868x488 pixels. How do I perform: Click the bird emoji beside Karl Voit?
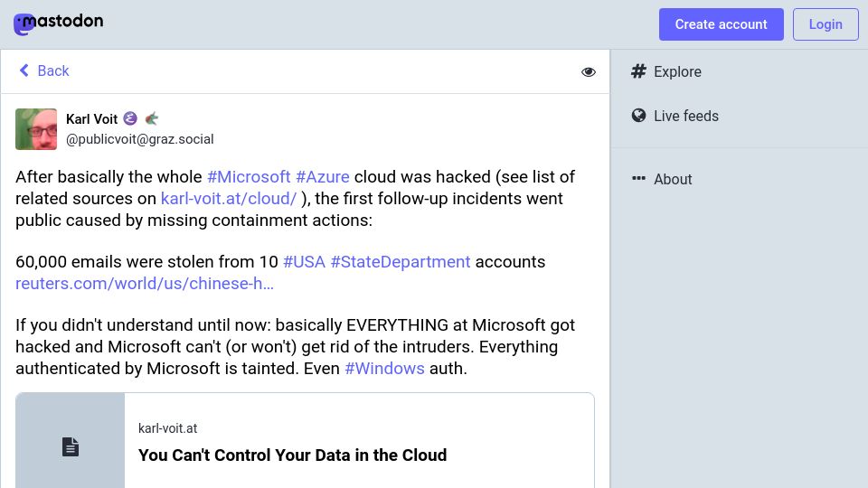tap(151, 118)
